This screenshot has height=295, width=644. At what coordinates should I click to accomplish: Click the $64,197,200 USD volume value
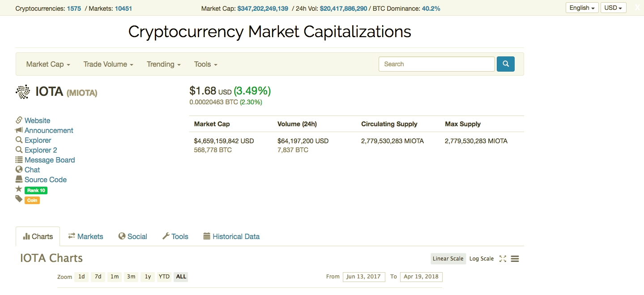[303, 141]
